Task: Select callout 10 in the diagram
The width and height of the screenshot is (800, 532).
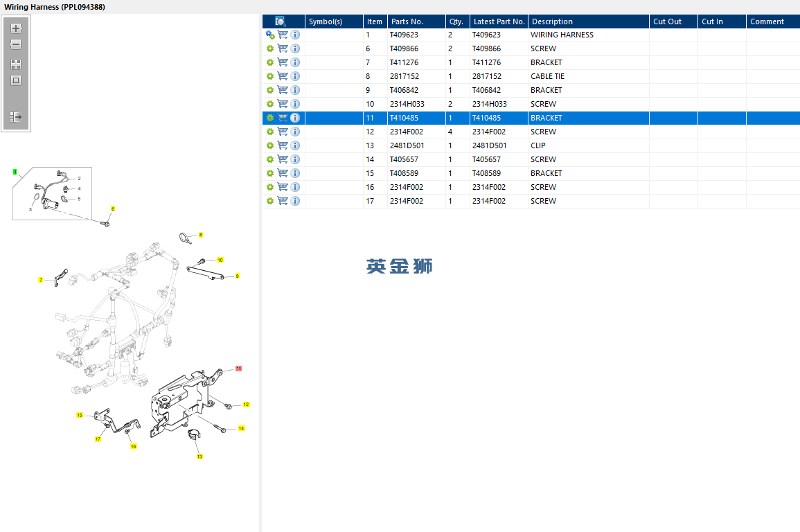Action: tap(220, 260)
